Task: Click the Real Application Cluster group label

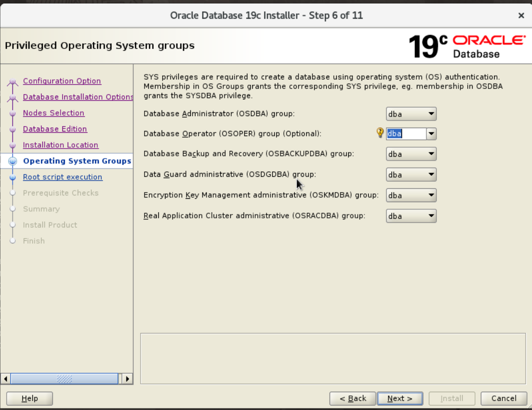Action: [254, 215]
